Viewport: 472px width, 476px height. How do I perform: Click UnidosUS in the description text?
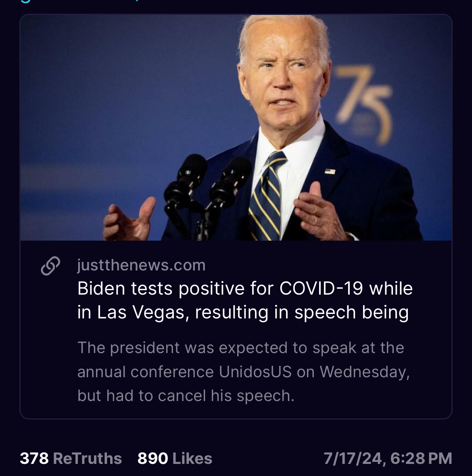(x=255, y=372)
